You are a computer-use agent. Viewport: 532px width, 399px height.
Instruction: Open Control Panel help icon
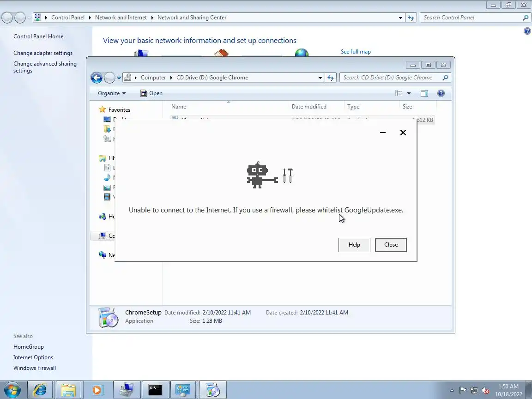[x=527, y=31]
